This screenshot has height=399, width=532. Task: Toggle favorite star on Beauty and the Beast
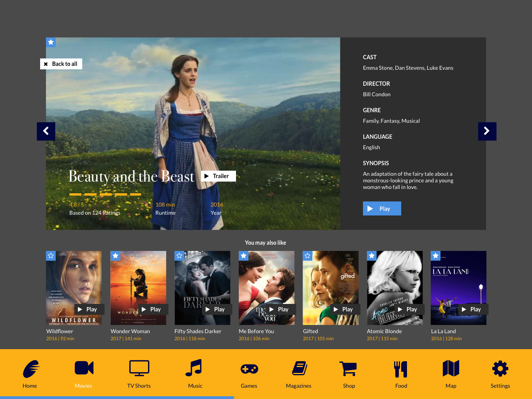(x=51, y=42)
